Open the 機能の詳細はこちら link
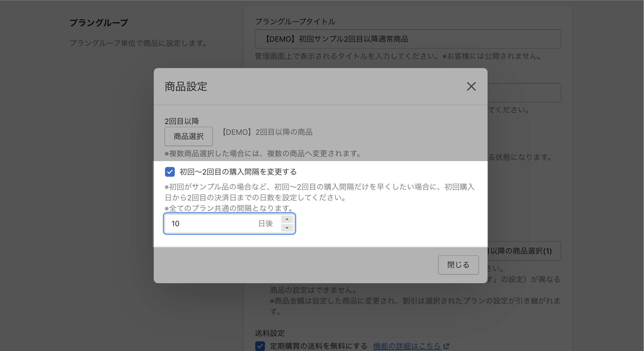The width and height of the screenshot is (644, 351). pos(407,346)
